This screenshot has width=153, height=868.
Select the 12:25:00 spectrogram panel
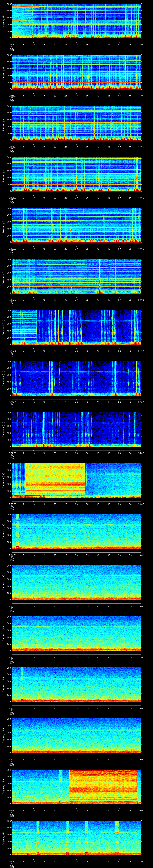(76, 583)
